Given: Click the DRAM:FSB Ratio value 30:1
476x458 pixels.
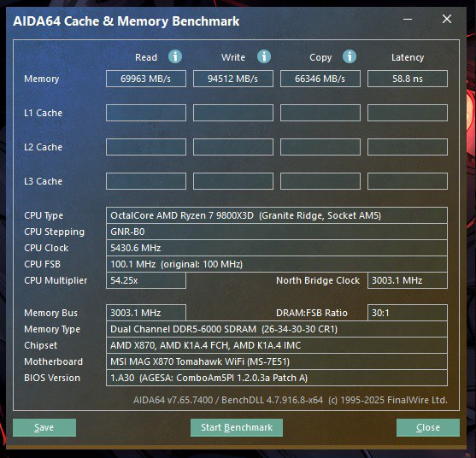Looking at the screenshot, I should [x=408, y=313].
